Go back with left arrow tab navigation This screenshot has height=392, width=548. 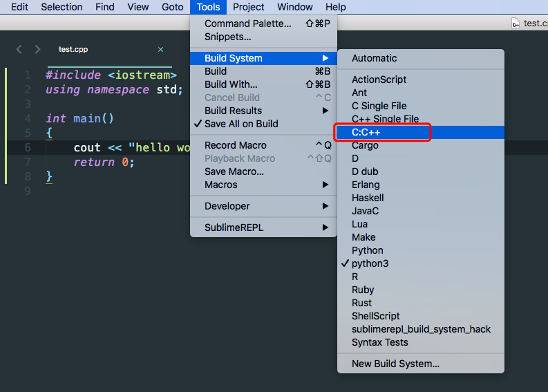(19, 49)
